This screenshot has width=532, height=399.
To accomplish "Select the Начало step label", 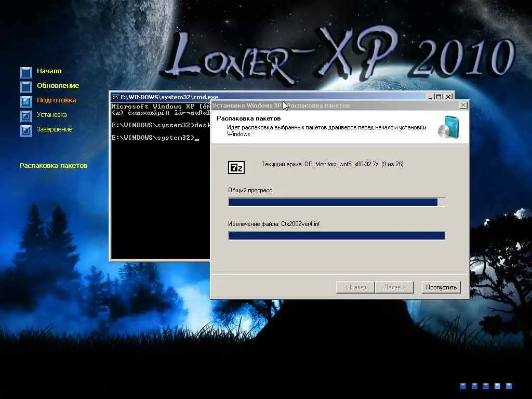I will [49, 71].
